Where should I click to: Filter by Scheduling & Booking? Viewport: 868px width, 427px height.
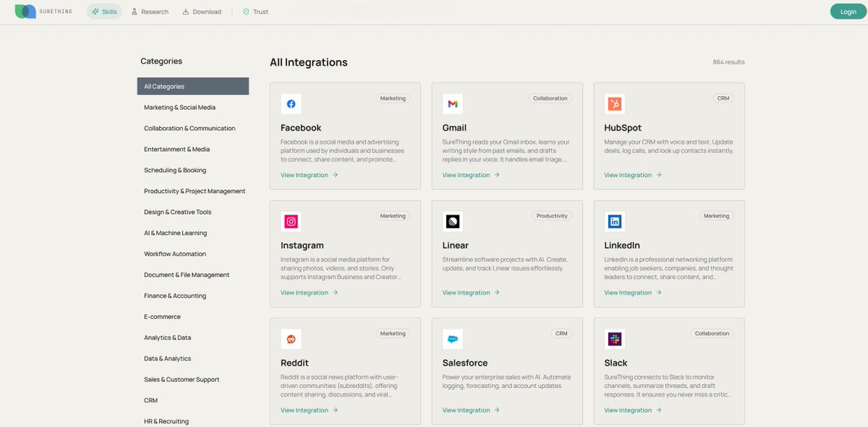click(x=193, y=170)
